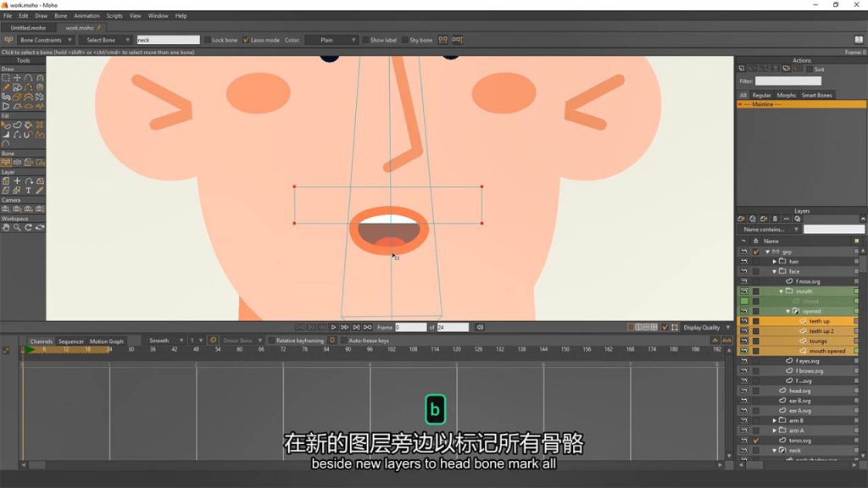Open the Scripts menu
The width and height of the screenshot is (868, 488).
coord(114,16)
